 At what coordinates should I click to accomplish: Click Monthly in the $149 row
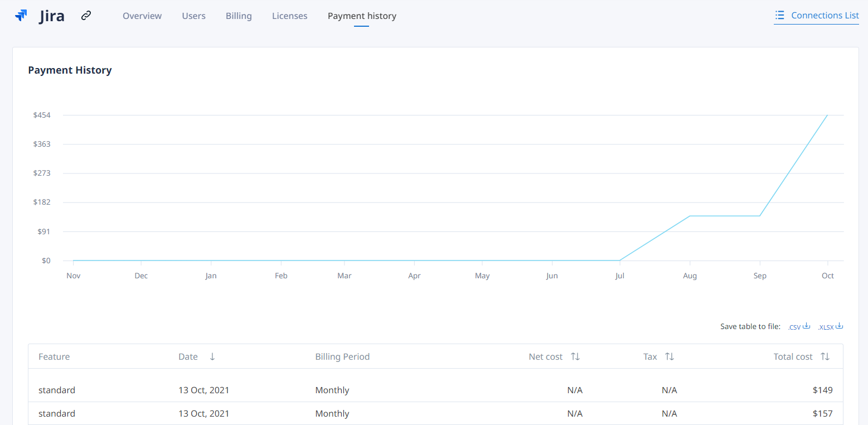(x=332, y=390)
